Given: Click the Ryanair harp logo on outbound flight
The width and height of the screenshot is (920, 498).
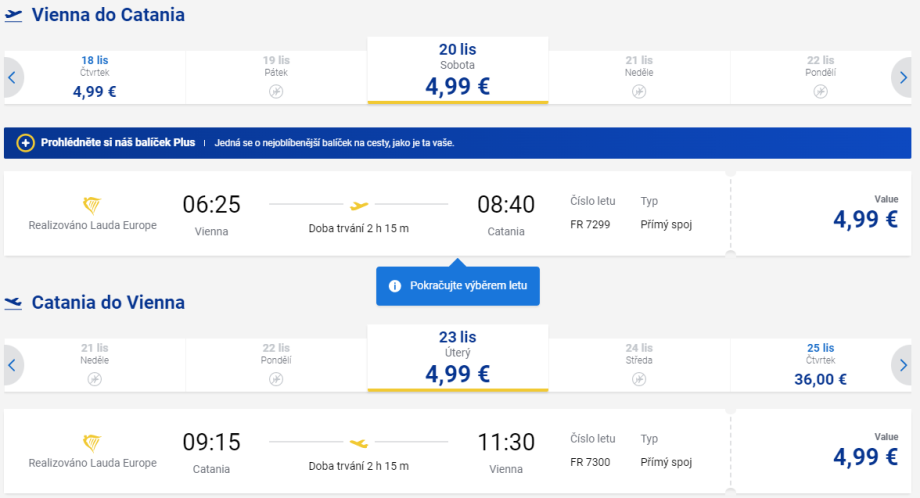Looking at the screenshot, I should click(92, 206).
